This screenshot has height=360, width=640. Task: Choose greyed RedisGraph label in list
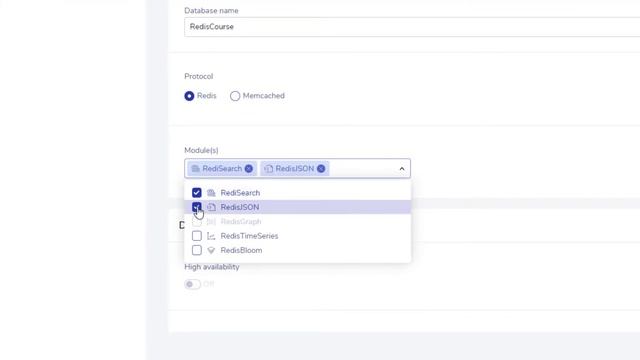point(241,222)
